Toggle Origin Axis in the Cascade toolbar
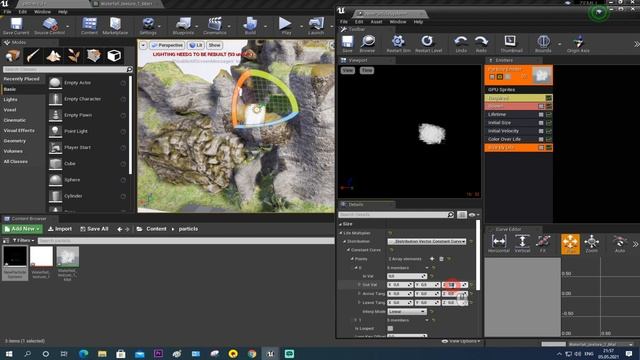The width and height of the screenshot is (640, 360). 578,44
